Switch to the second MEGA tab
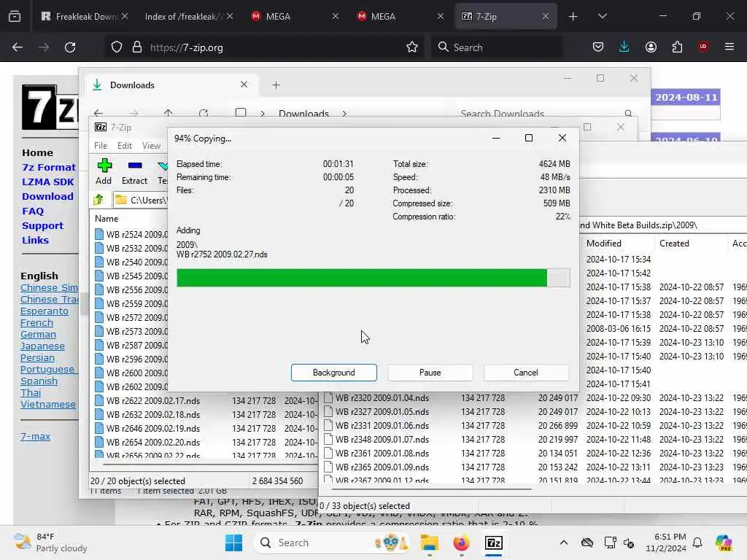The width and height of the screenshot is (747, 560). click(x=400, y=17)
